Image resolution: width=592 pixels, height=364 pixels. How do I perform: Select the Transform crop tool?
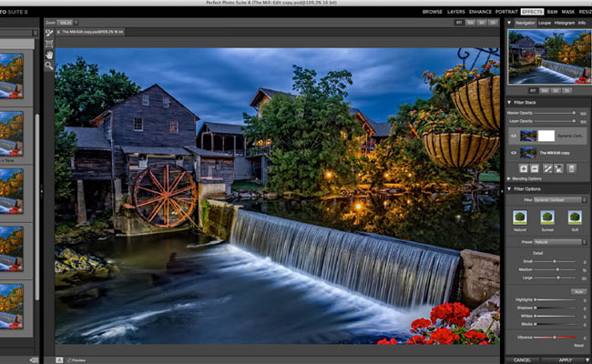[49, 44]
